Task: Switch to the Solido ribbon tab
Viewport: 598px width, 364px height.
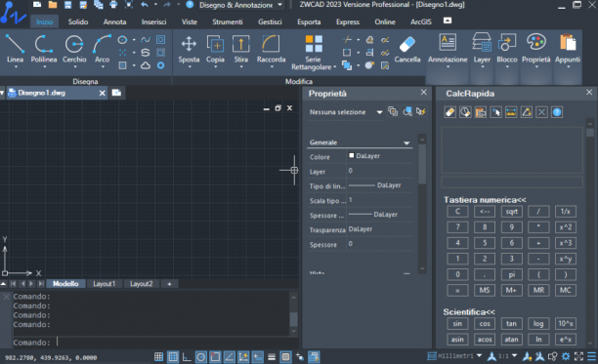Action: 78,21
